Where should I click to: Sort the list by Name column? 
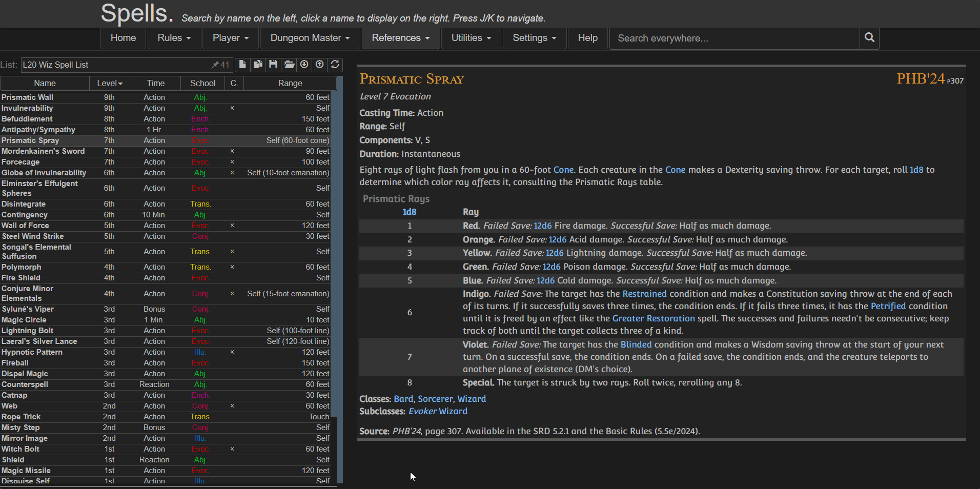(45, 83)
